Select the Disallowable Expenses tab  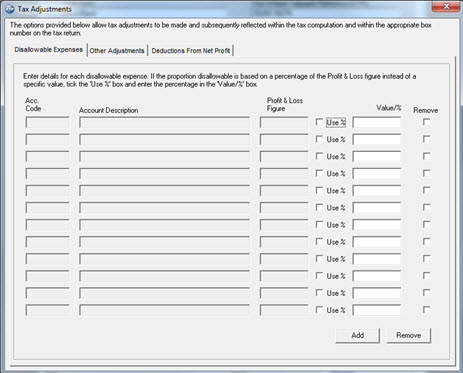pos(49,50)
